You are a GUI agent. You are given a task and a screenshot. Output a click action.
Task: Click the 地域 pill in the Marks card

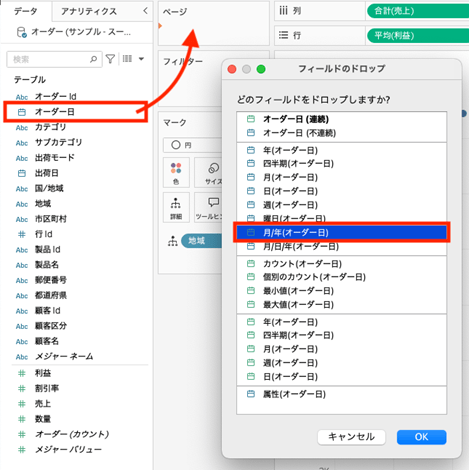coord(201,241)
